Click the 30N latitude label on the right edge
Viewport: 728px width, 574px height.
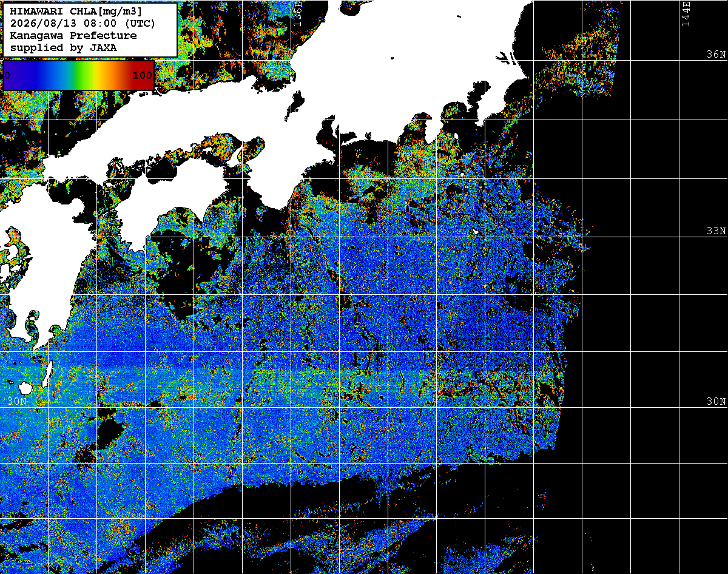pos(716,401)
